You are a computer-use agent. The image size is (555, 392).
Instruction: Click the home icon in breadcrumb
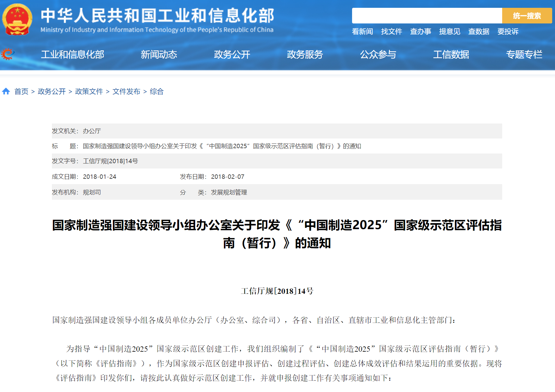(x=6, y=91)
